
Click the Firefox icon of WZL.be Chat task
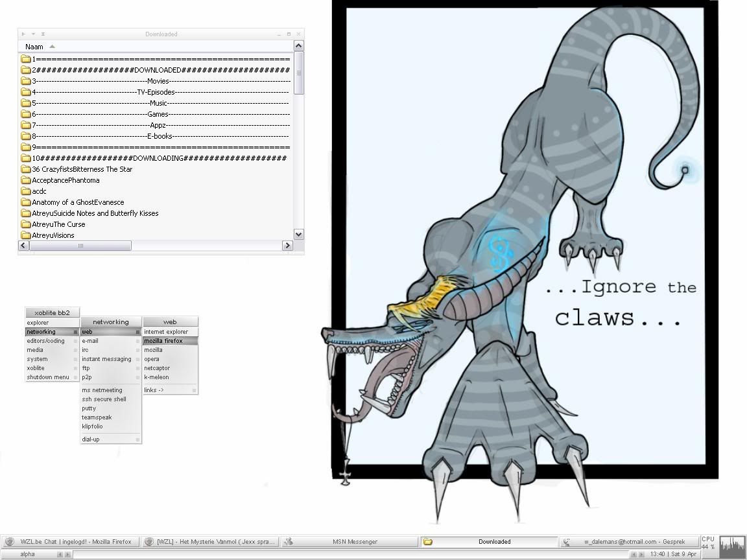point(9,541)
